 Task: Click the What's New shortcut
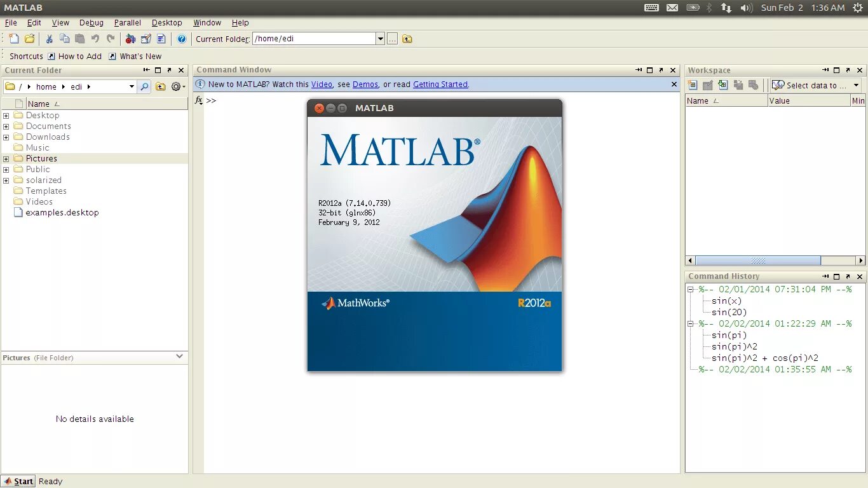[135, 56]
